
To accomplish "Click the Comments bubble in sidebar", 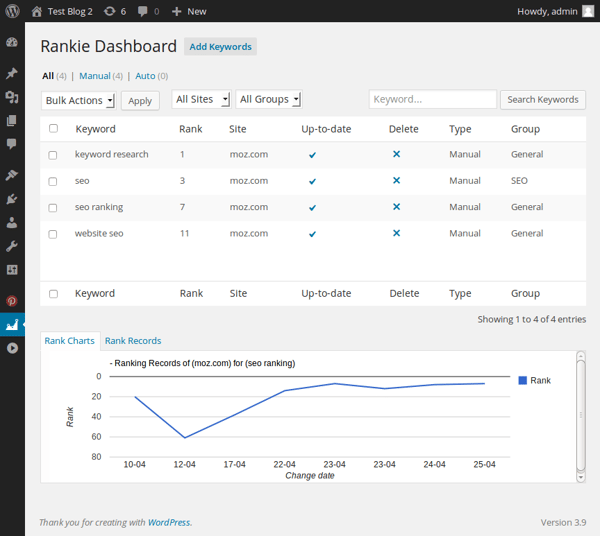I will point(12,144).
